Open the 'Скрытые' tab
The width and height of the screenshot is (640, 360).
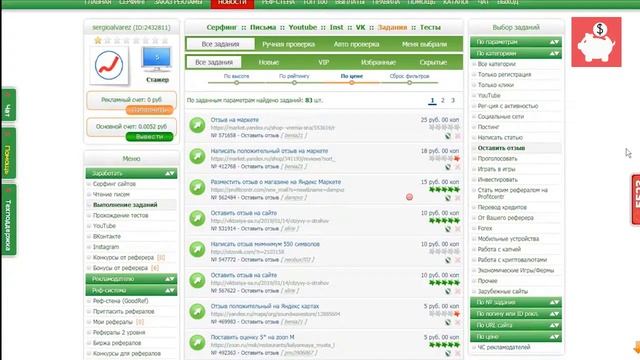point(433,62)
